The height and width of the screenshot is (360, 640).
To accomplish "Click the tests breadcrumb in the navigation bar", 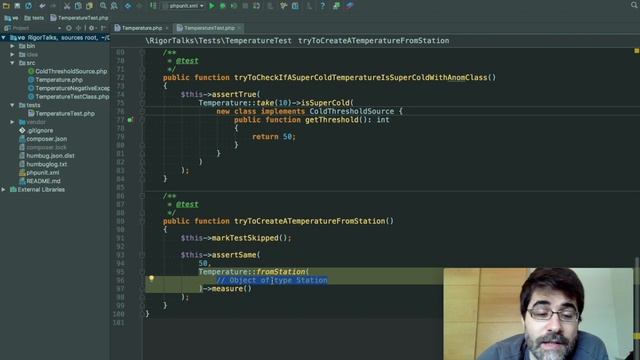I will 34,18.
